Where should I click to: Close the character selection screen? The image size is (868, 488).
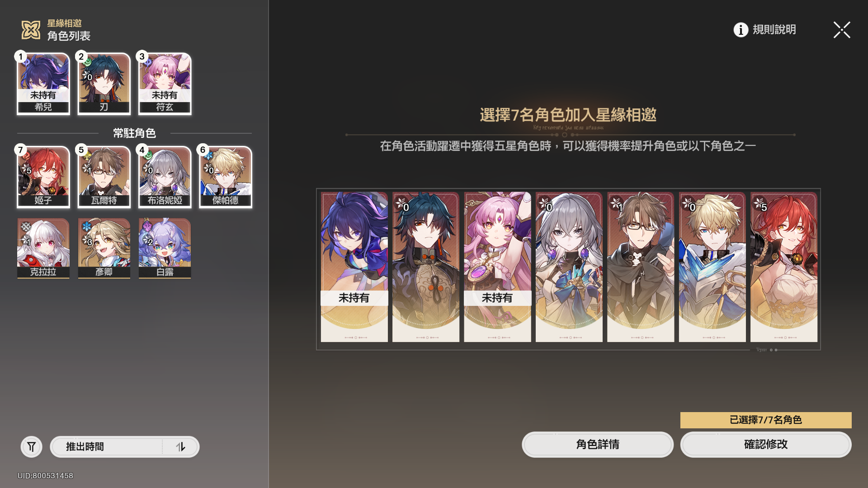[x=842, y=30]
